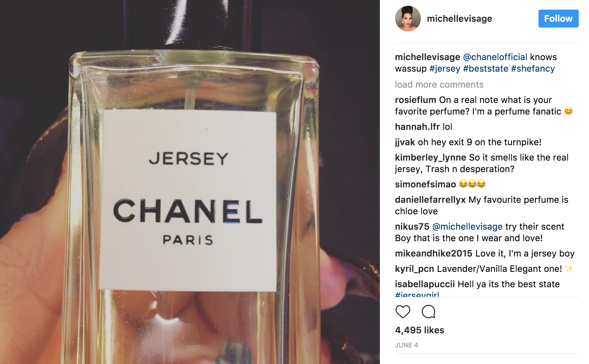Click the heart like icon
Image resolution: width=589 pixels, height=364 pixels.
403,312
